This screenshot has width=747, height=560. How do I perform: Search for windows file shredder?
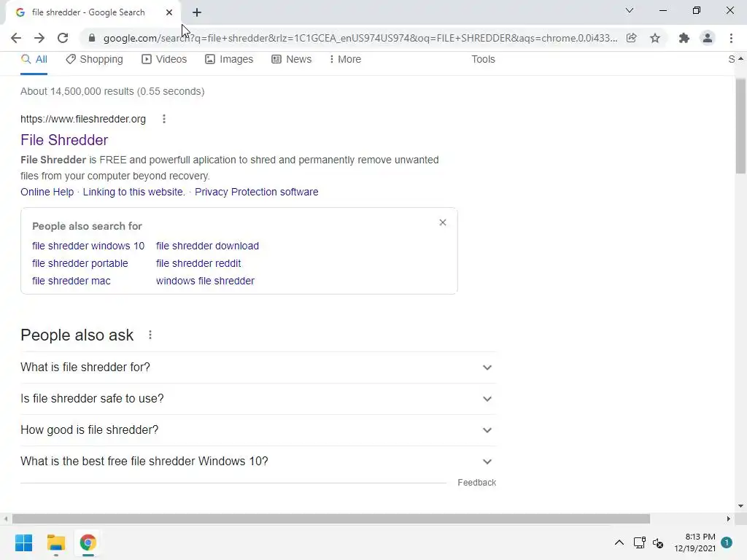pos(205,281)
